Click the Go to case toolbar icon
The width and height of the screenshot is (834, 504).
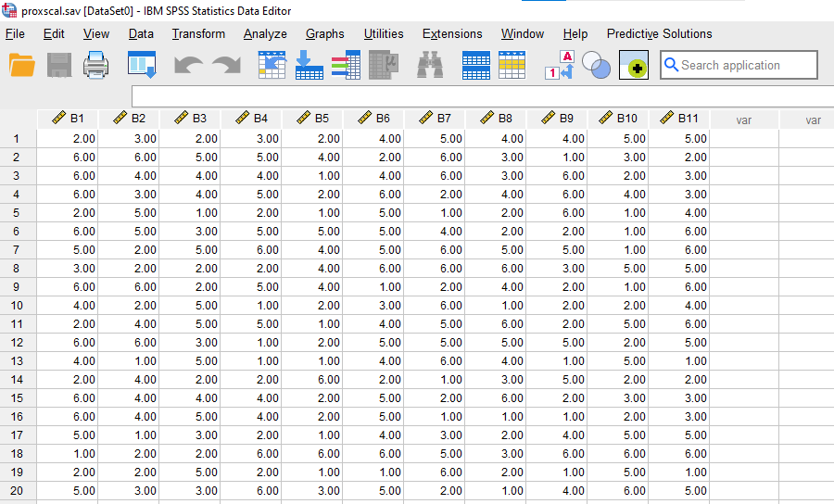tap(272, 66)
